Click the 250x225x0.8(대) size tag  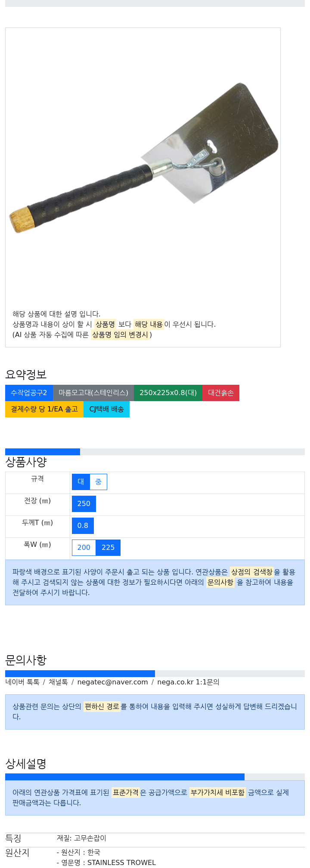coord(168,393)
